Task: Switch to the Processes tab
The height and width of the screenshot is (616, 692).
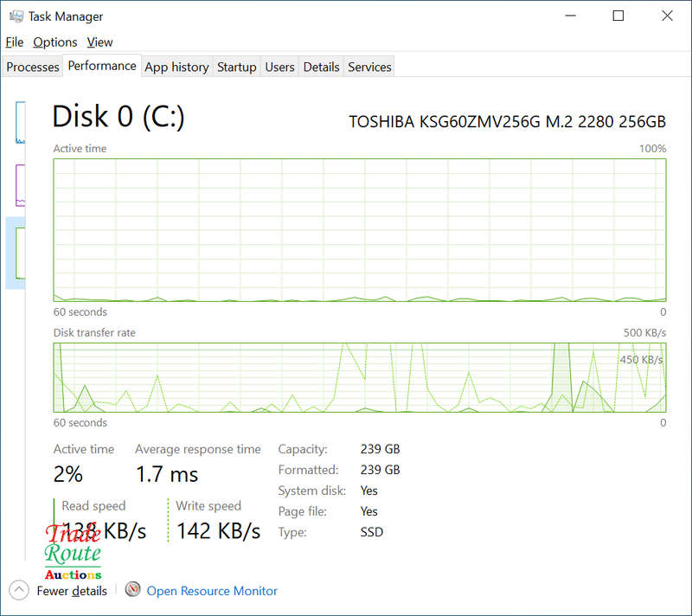Action: click(x=33, y=67)
